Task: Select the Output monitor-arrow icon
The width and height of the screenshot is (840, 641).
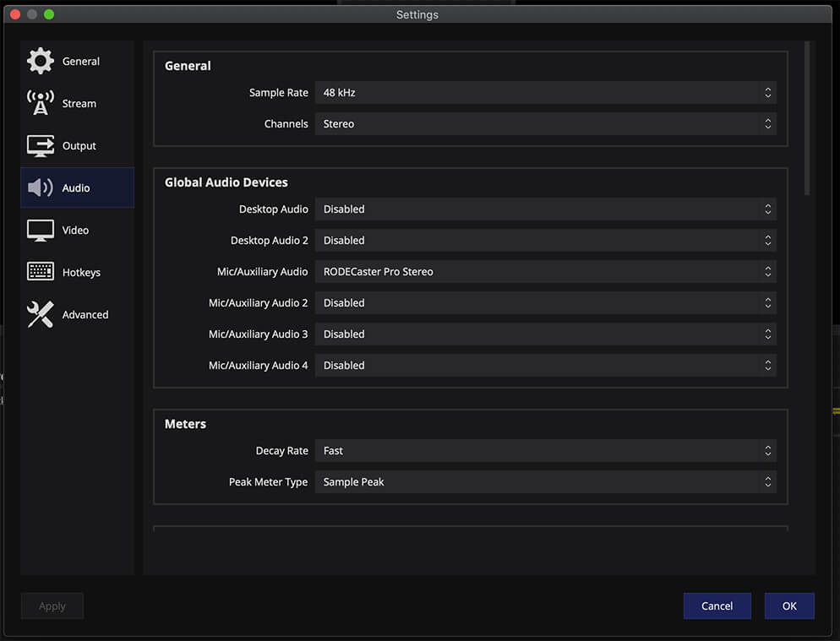Action: click(41, 145)
